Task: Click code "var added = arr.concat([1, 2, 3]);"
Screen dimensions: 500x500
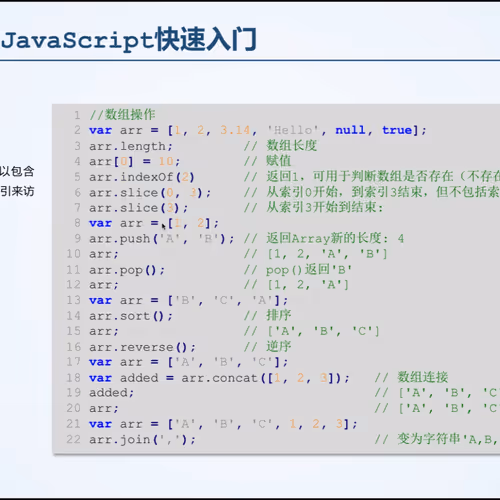Action: (x=219, y=378)
